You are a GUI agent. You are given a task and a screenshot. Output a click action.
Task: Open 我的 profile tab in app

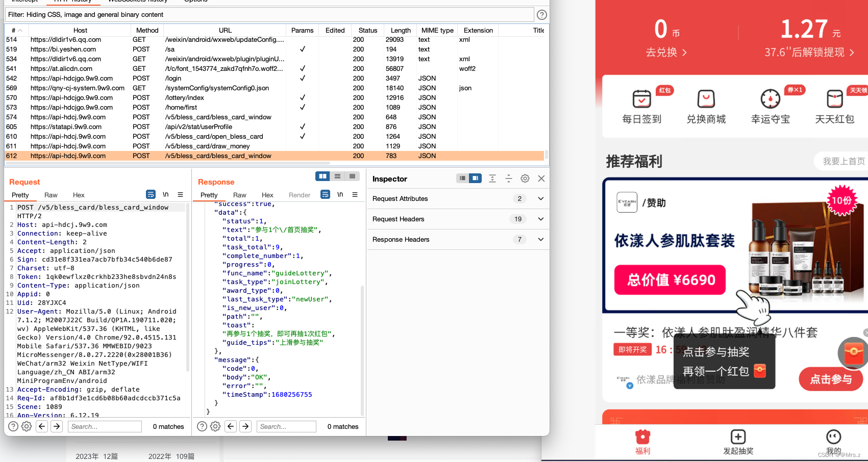coord(833,442)
